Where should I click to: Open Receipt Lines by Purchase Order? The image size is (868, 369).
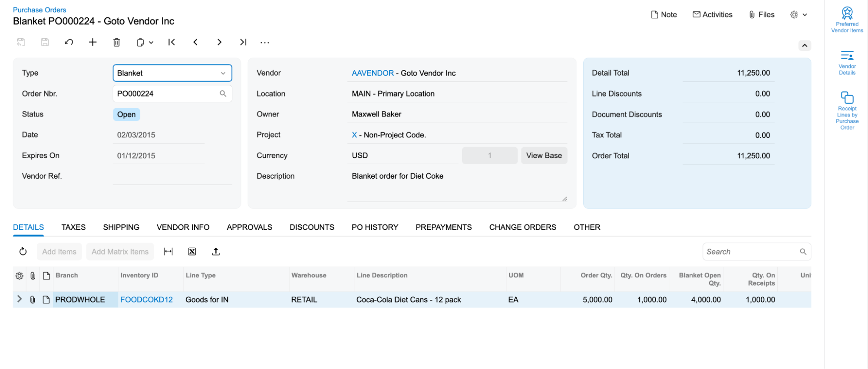pos(847,110)
